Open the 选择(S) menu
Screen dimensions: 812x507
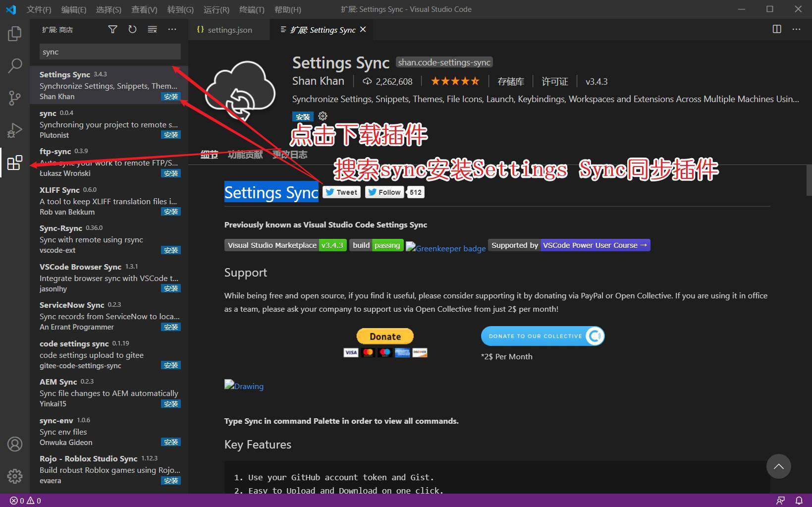coord(108,9)
